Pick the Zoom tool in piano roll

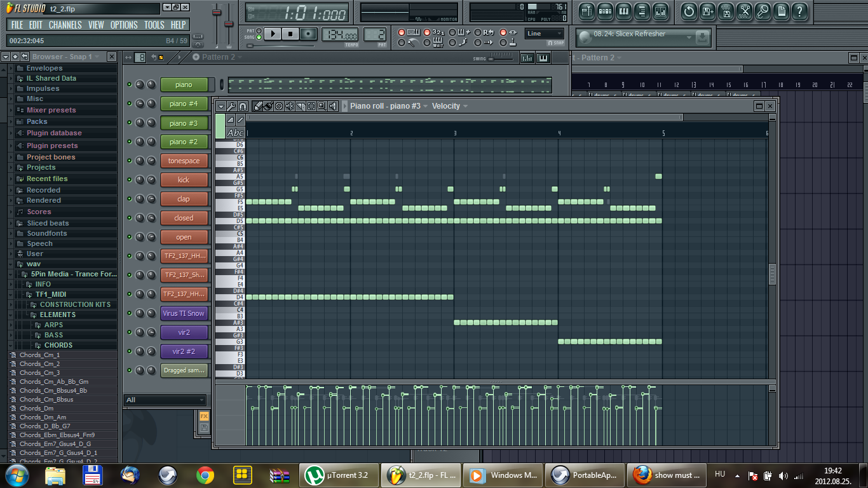click(322, 106)
